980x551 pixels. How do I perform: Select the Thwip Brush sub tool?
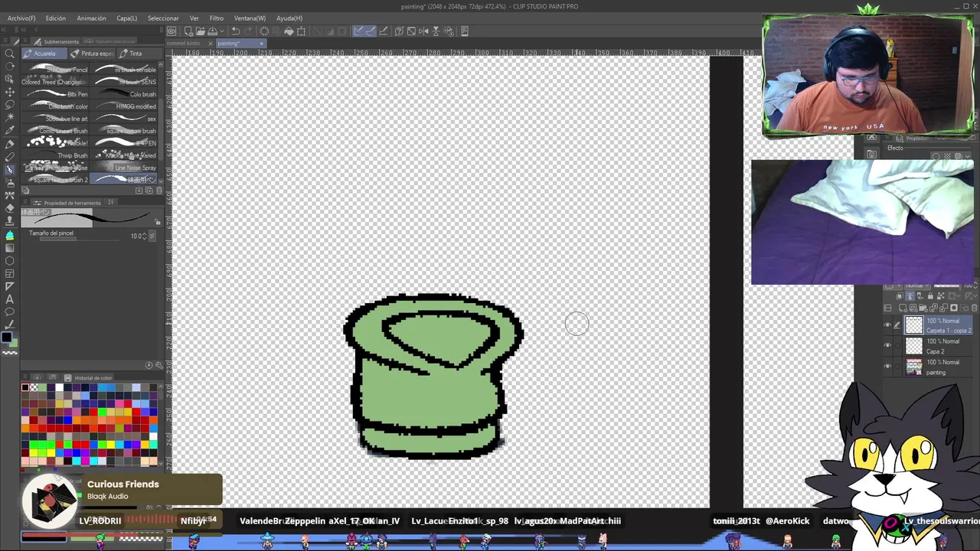pos(56,155)
